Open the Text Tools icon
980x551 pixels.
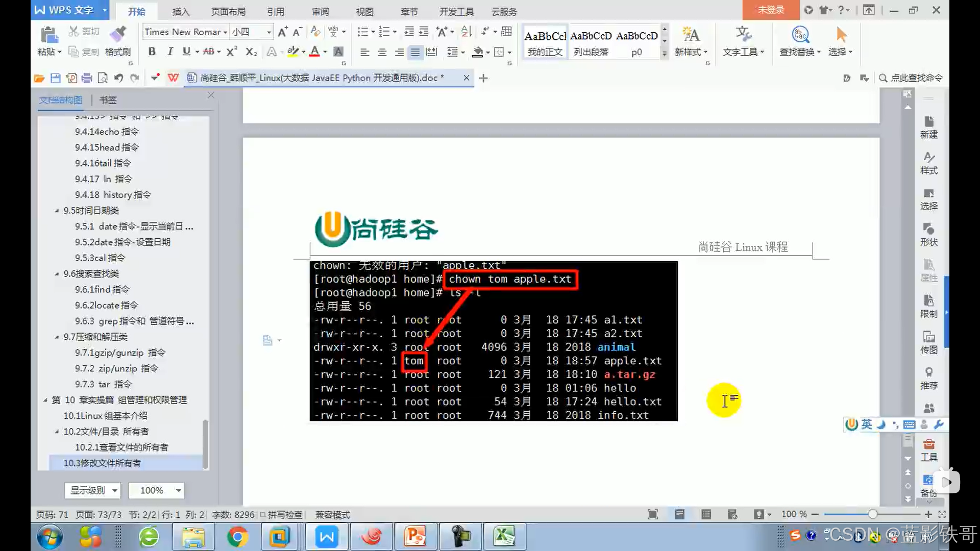pyautogui.click(x=743, y=35)
